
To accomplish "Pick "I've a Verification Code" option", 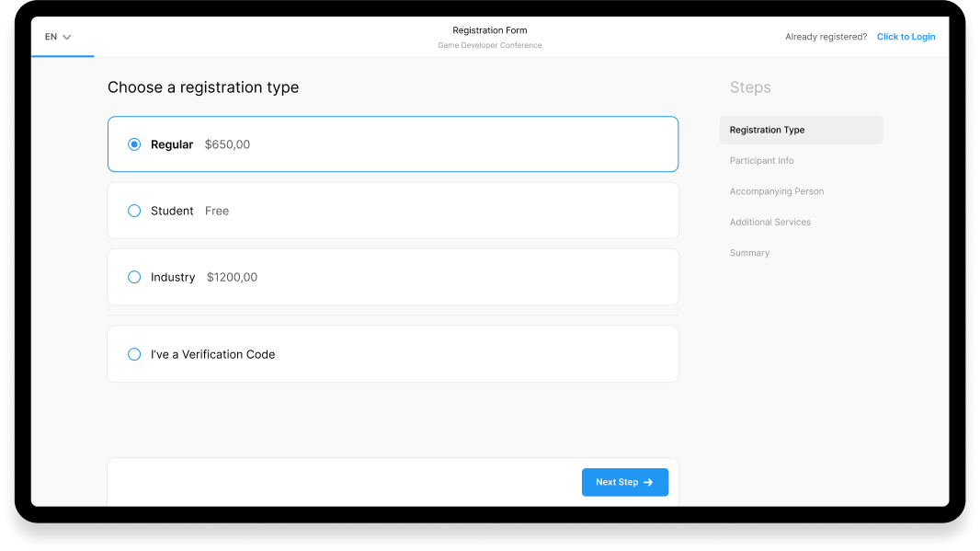I will 133,354.
